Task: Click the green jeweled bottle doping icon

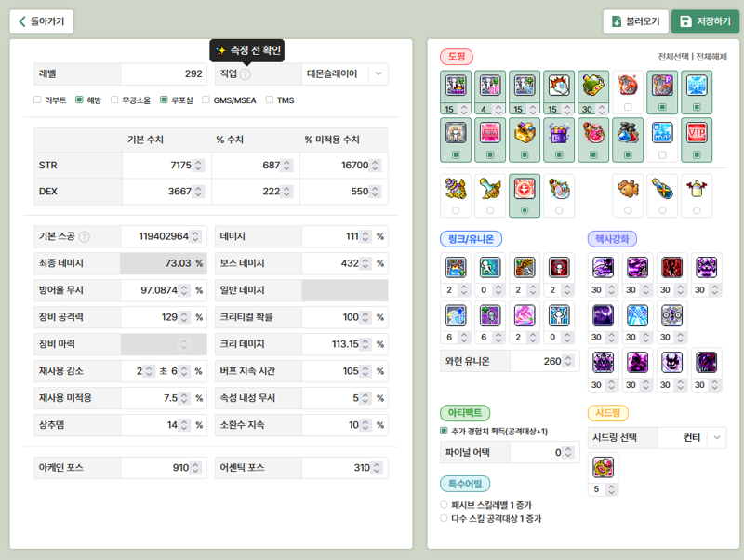Action: click(x=593, y=86)
